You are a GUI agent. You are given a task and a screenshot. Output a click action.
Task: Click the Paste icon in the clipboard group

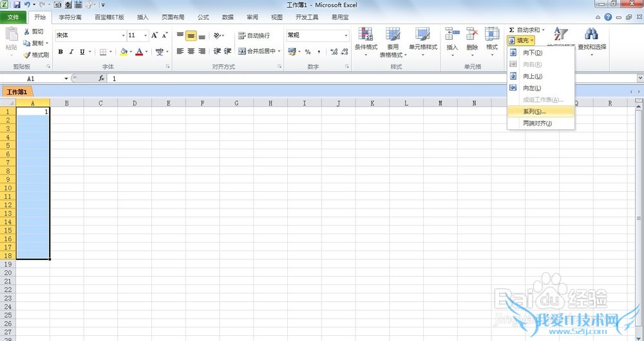click(12, 35)
